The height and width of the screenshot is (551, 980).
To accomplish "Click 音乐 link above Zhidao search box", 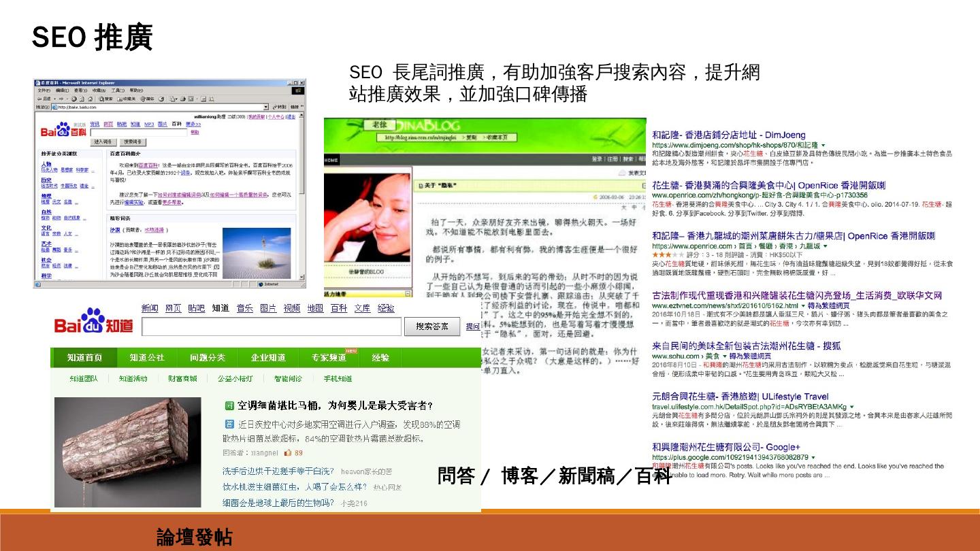I will point(245,308).
